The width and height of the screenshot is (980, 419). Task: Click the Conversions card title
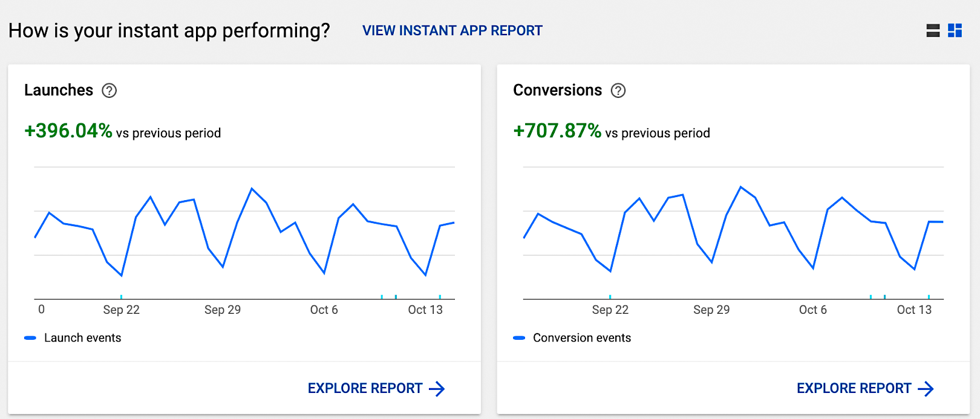tap(558, 90)
